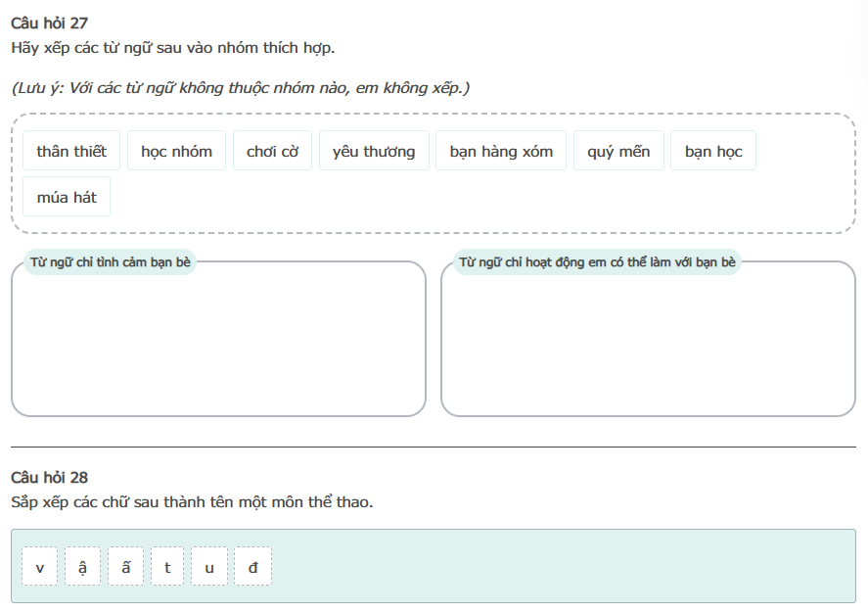Pick the "học nhóm" word chip
This screenshot has width=868, height=613.
(176, 152)
